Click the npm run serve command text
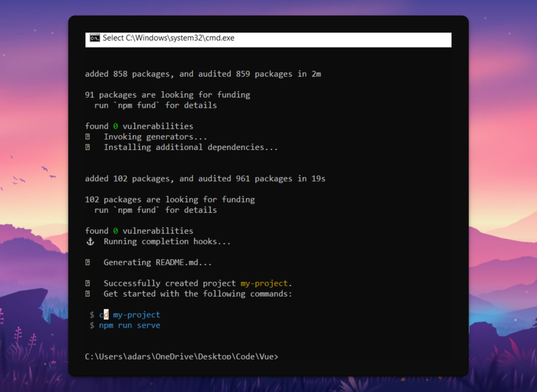This screenshot has height=392, width=537. pyautogui.click(x=130, y=325)
